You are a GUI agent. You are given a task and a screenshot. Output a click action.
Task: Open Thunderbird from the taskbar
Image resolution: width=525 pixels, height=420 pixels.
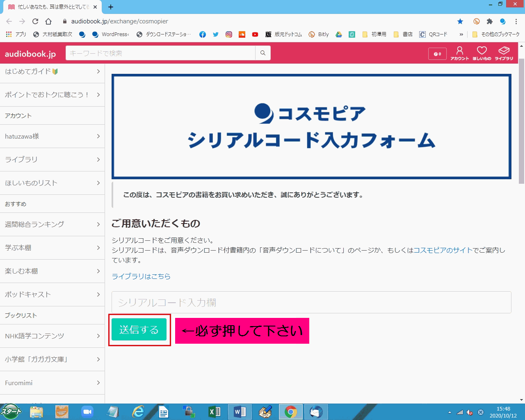(316, 412)
